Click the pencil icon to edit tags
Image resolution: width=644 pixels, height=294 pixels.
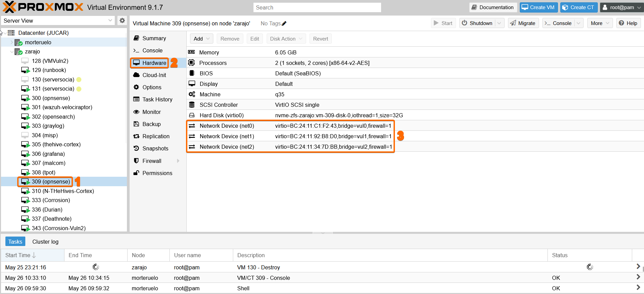pyautogui.click(x=284, y=23)
